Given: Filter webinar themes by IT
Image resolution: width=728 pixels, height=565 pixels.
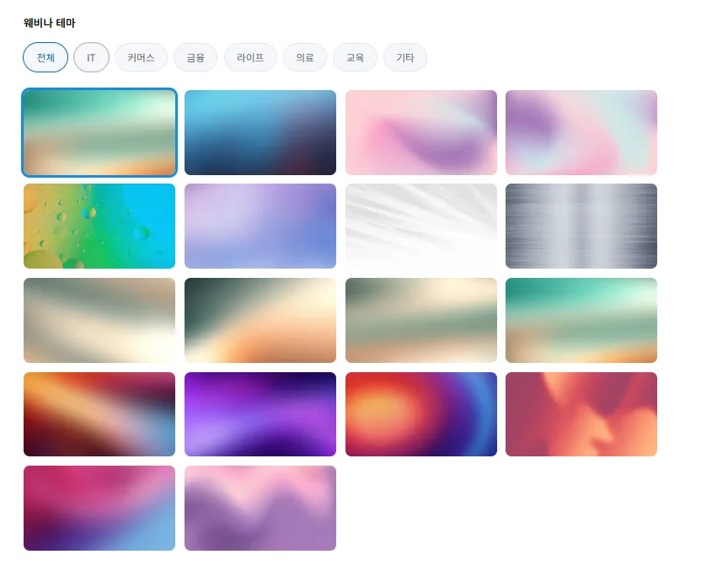Looking at the screenshot, I should coord(91,57).
